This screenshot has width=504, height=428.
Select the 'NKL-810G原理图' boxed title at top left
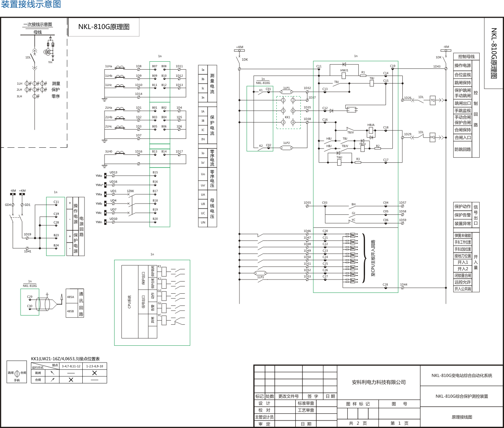104,27
